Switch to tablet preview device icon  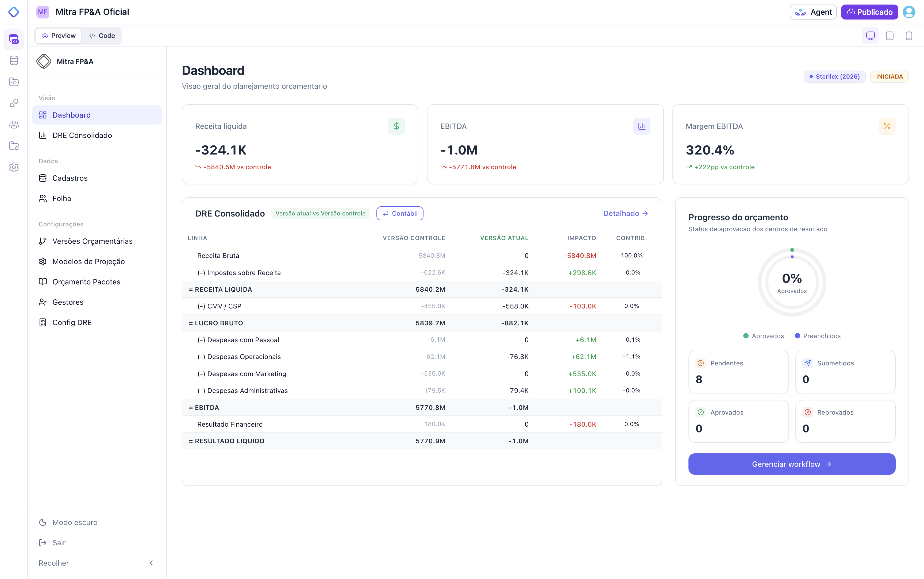click(890, 36)
